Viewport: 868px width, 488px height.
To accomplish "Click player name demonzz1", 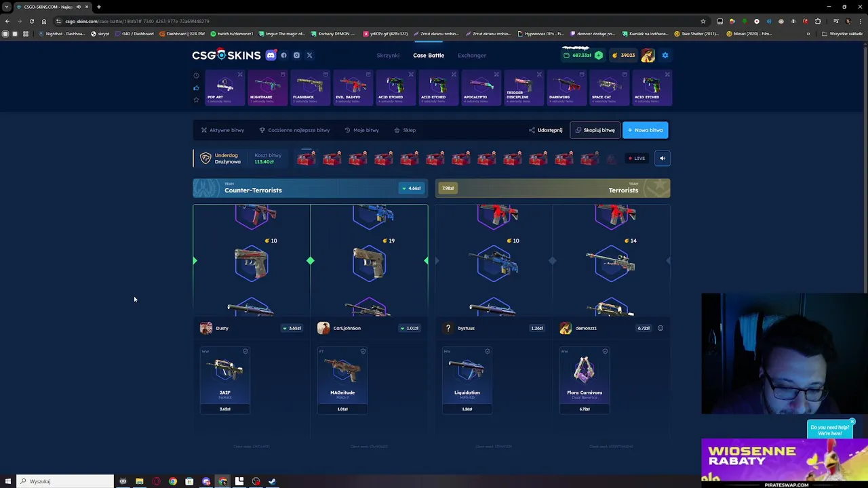I will (586, 328).
